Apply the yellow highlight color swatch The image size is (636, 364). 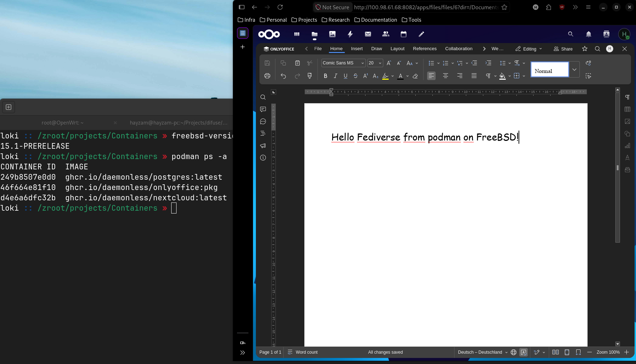(x=385, y=76)
